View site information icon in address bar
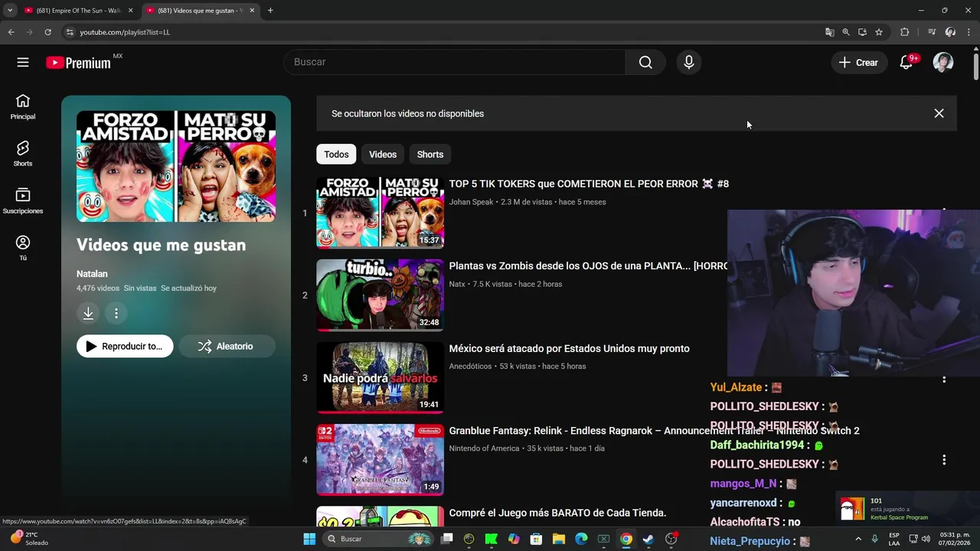 (x=70, y=32)
